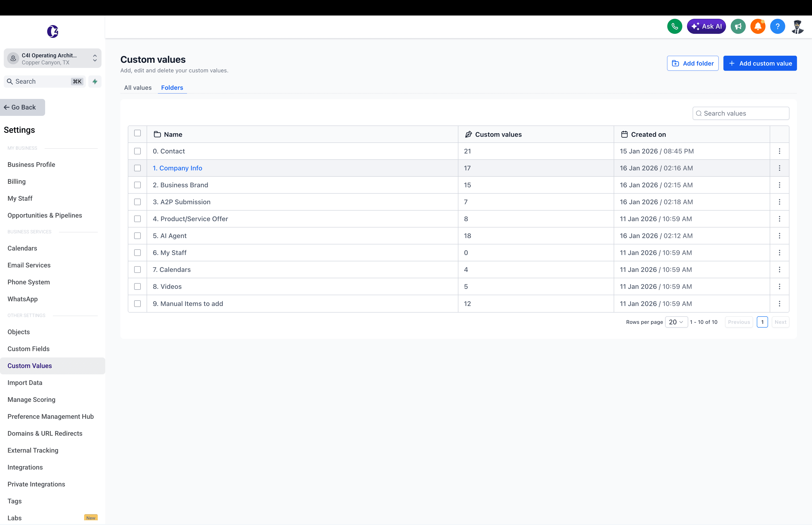Open row actions for 1. Company Info
The height and width of the screenshot is (525, 812).
click(x=779, y=168)
